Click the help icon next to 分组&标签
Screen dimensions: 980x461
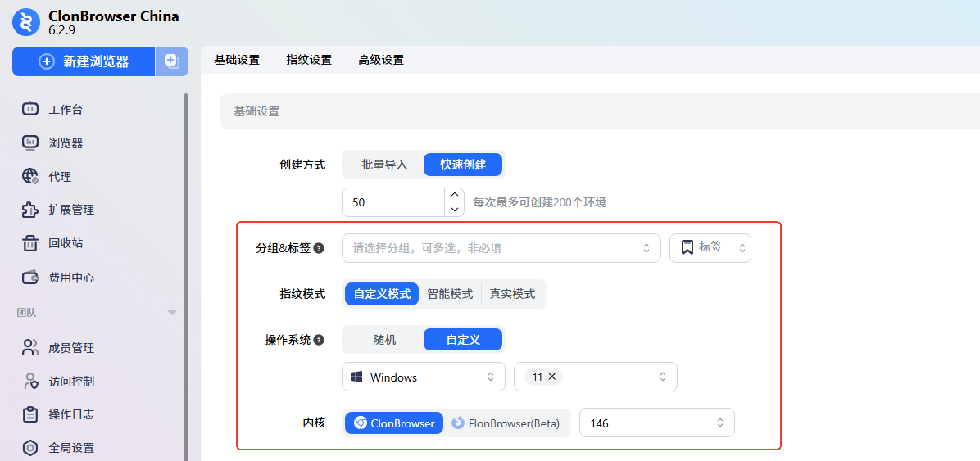coord(319,248)
